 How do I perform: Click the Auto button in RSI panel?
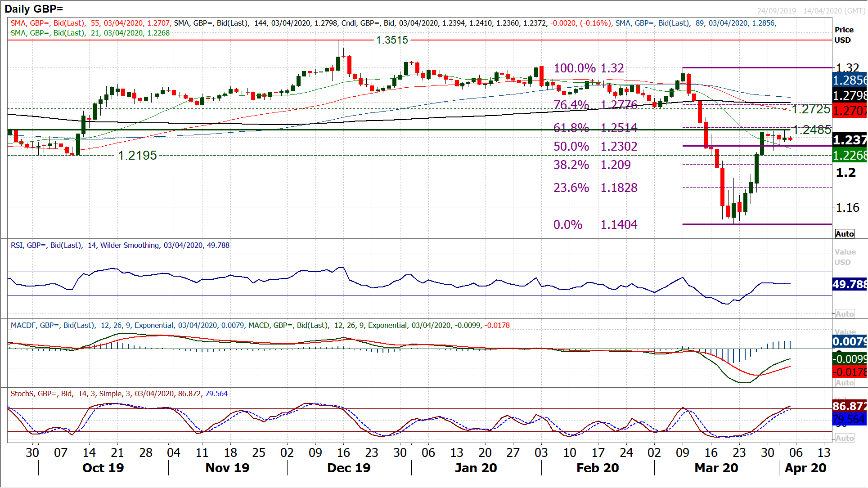pyautogui.click(x=845, y=314)
